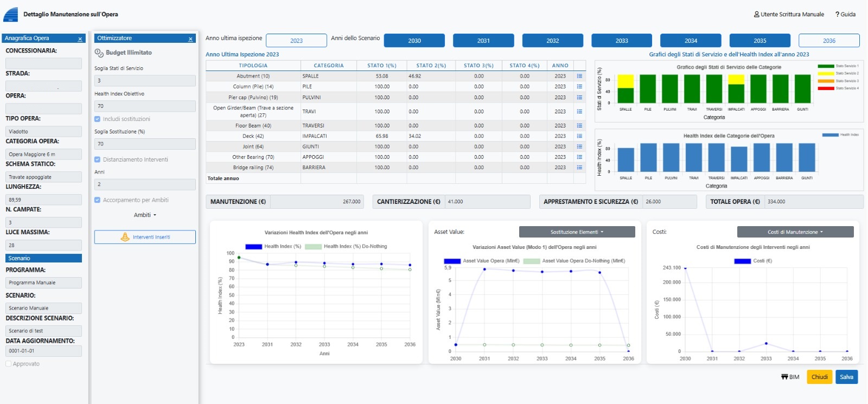Select scenario year 2033 tab
Viewport: 868px width, 404px height.
[x=622, y=41]
